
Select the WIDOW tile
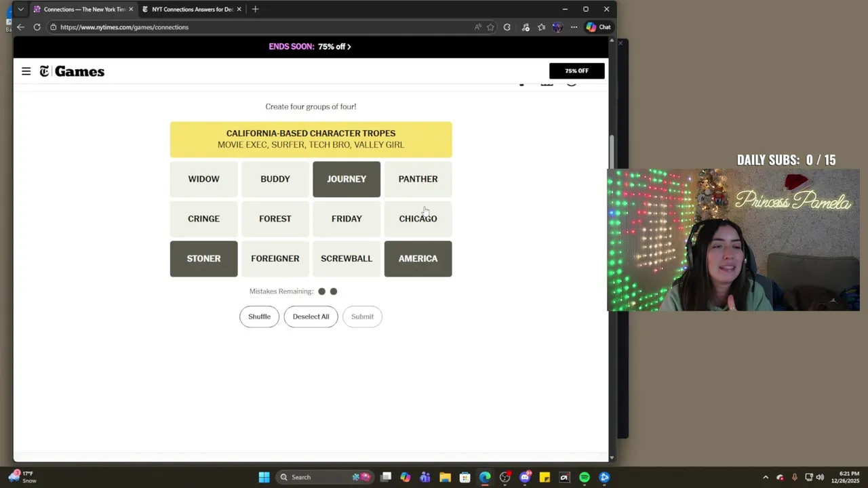click(203, 179)
